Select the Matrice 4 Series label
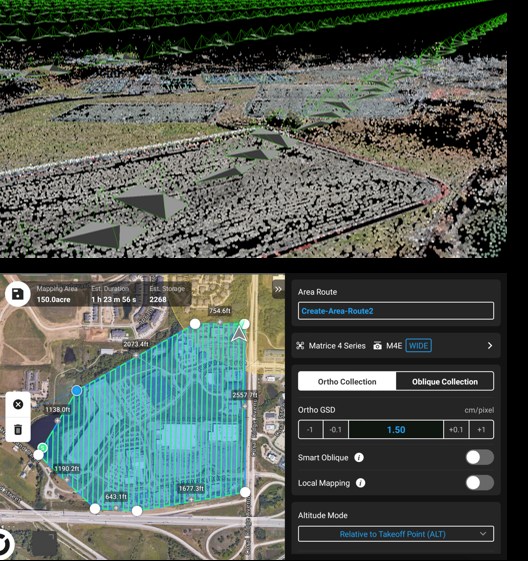Viewport: 528px width, 561px height. coord(337,346)
